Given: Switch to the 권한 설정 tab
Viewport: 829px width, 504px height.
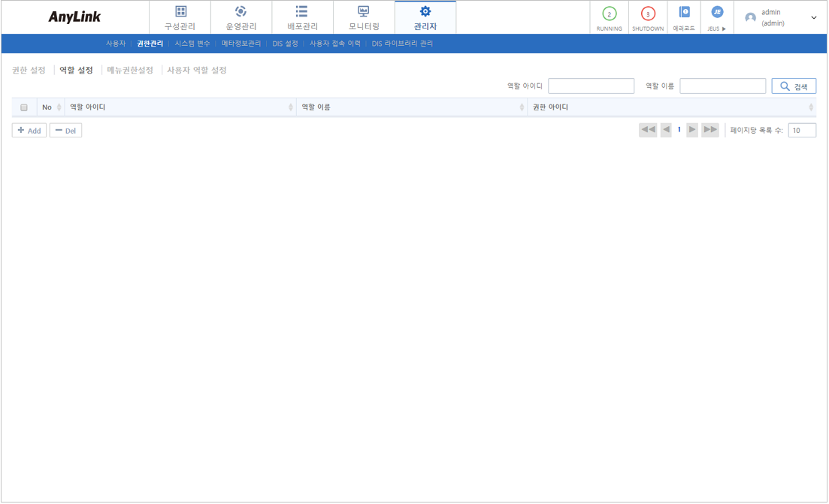Looking at the screenshot, I should [x=29, y=71].
